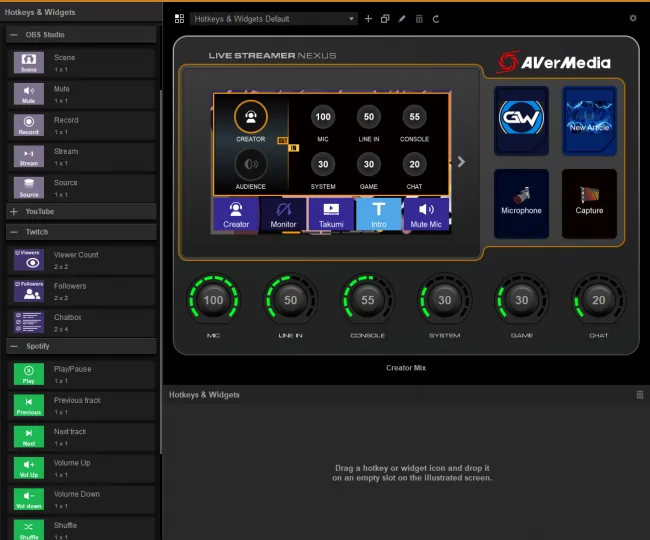Select the Spotify Play/Pause icon
650x540 pixels.
(x=29, y=374)
